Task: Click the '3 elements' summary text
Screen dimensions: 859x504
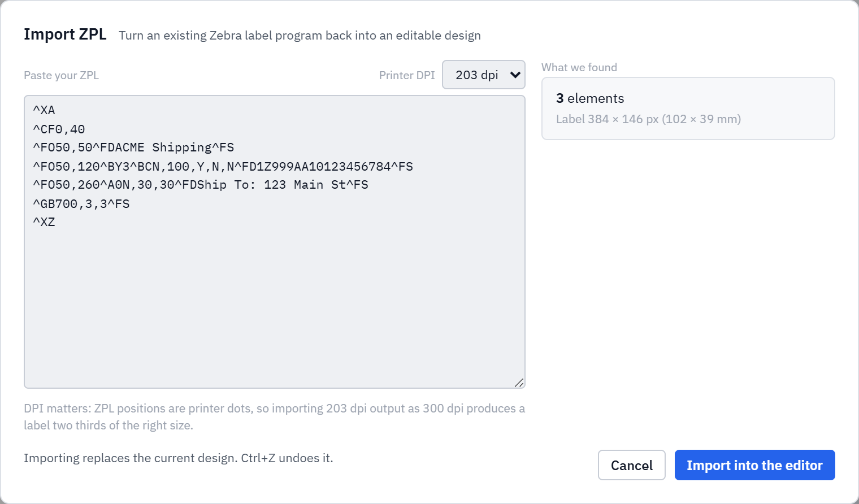Action: click(590, 98)
